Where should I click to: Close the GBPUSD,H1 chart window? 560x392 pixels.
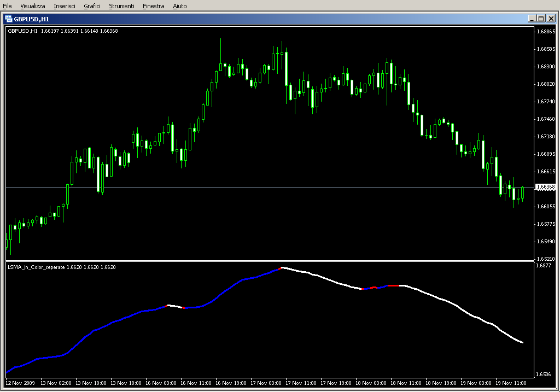[x=551, y=19]
